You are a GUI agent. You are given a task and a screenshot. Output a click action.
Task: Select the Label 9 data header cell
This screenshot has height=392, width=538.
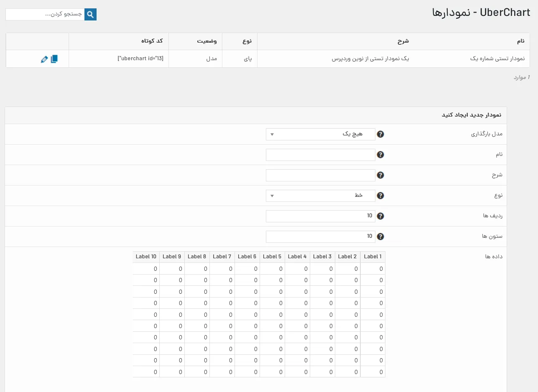click(x=172, y=257)
